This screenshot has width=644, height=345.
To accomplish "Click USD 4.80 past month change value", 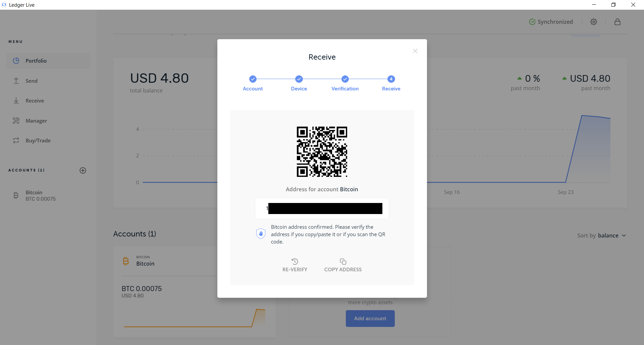I will [590, 78].
